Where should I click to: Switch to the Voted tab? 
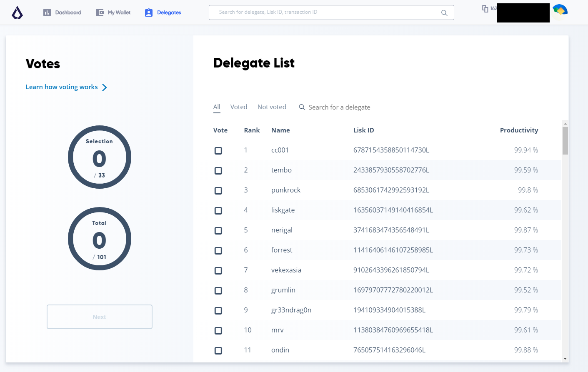pos(239,107)
